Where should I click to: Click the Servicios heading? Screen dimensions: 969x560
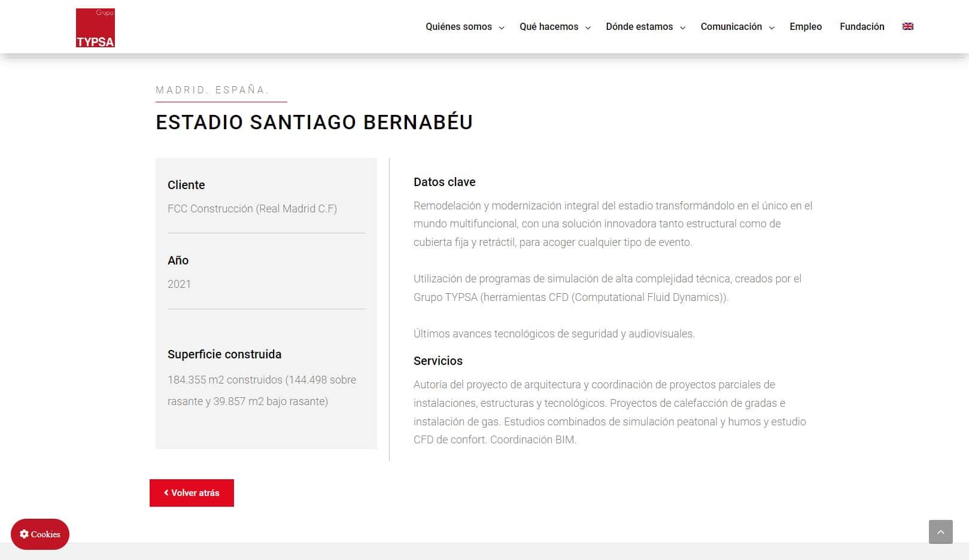(438, 361)
